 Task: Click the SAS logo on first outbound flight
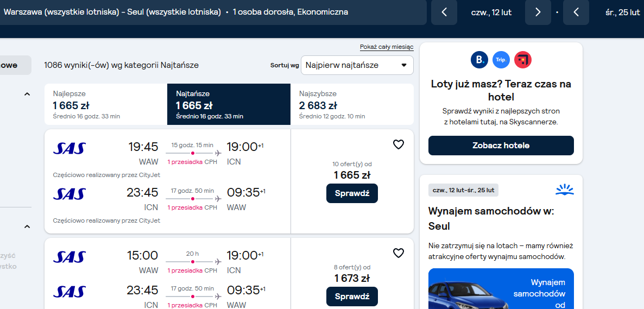coord(70,148)
